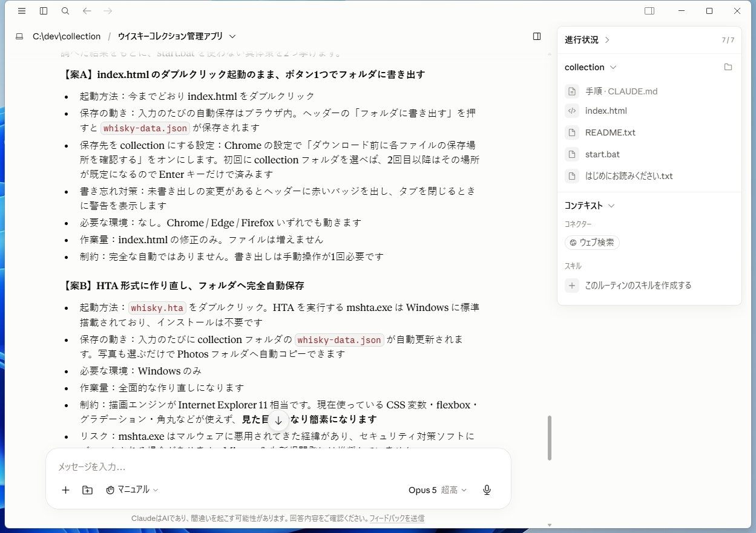This screenshot has width=756, height=533.
Task: Click the microphone voice input icon
Action: point(487,490)
